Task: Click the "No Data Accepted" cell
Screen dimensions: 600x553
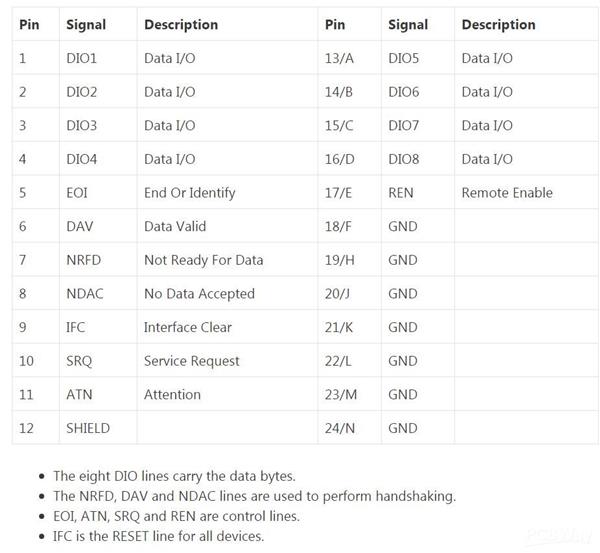Action: coord(199,294)
